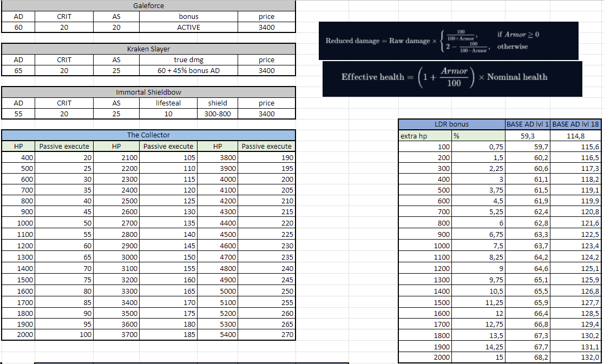The image size is (604, 364).
Task: Click base AD value 59,3
Action: click(527, 136)
